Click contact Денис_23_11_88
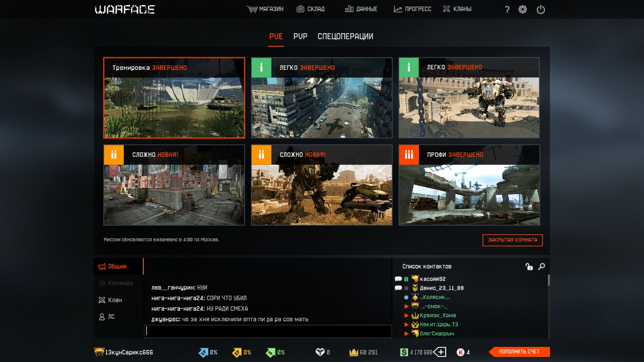The width and height of the screenshot is (644, 362). coord(442,288)
